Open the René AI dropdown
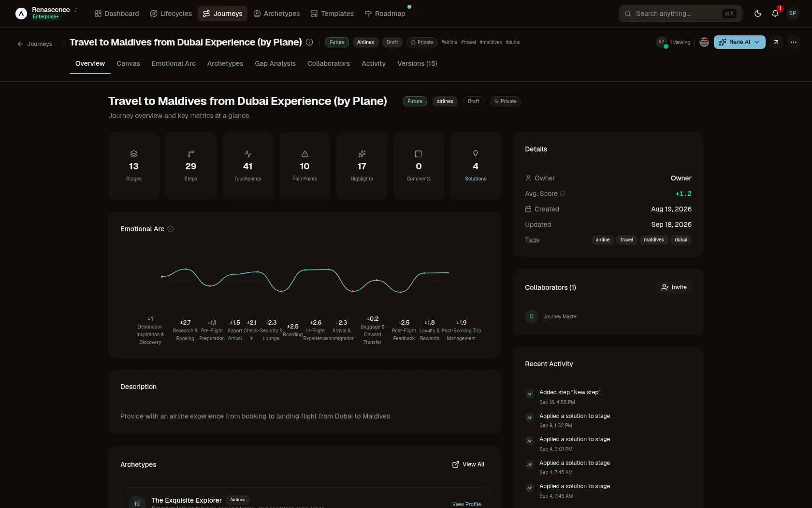The height and width of the screenshot is (508, 812). 739,42
